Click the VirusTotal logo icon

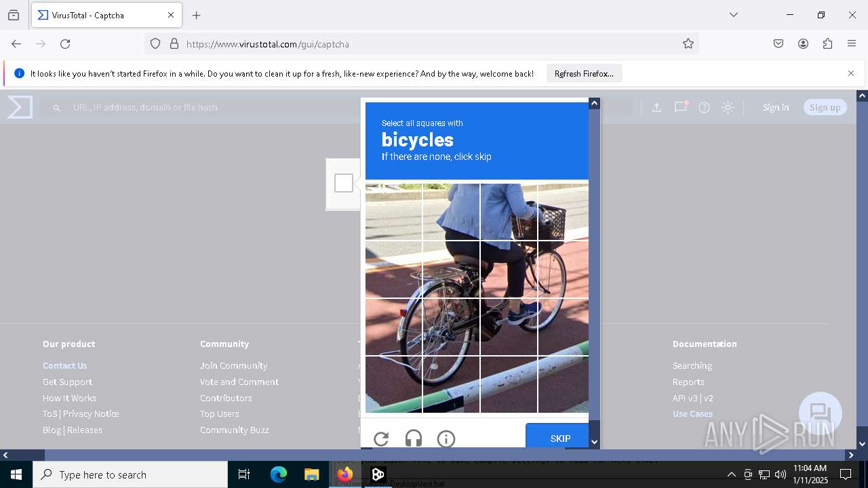[20, 107]
